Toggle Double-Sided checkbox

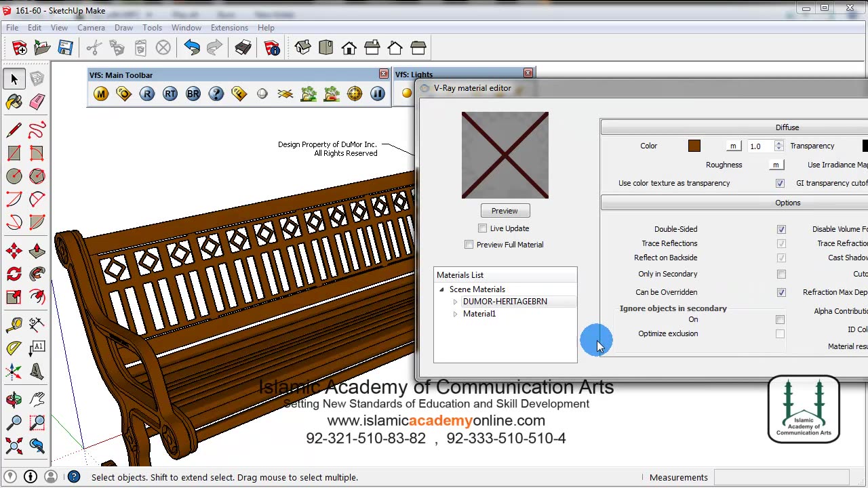781,229
